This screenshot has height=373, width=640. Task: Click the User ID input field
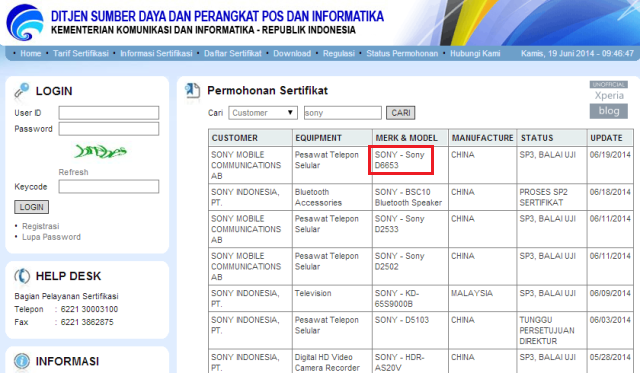tap(109, 113)
